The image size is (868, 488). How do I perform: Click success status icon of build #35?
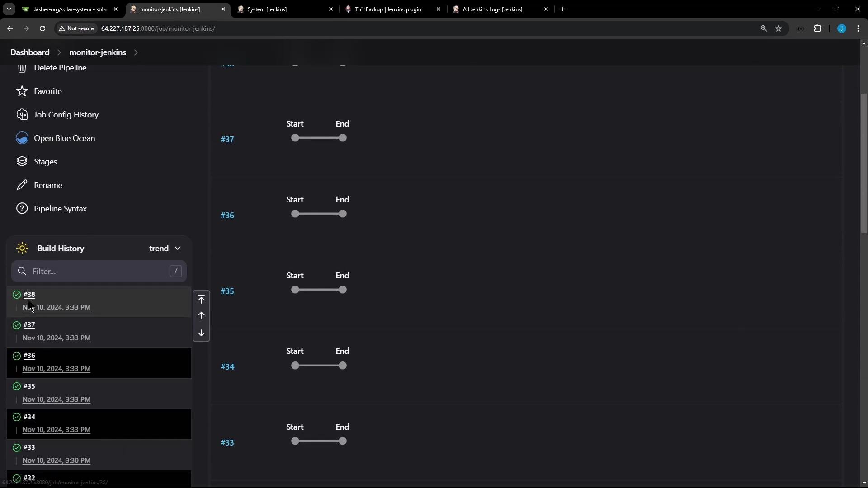(17, 386)
